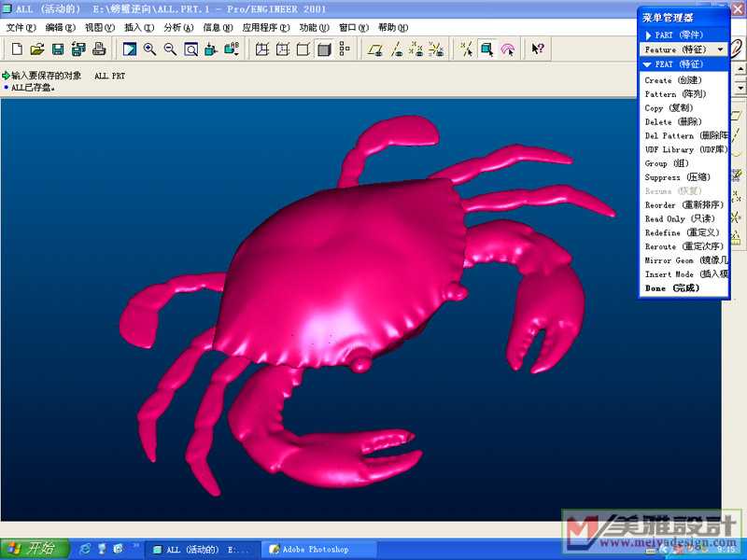Click the Print icon in the toolbar

pos(99,49)
